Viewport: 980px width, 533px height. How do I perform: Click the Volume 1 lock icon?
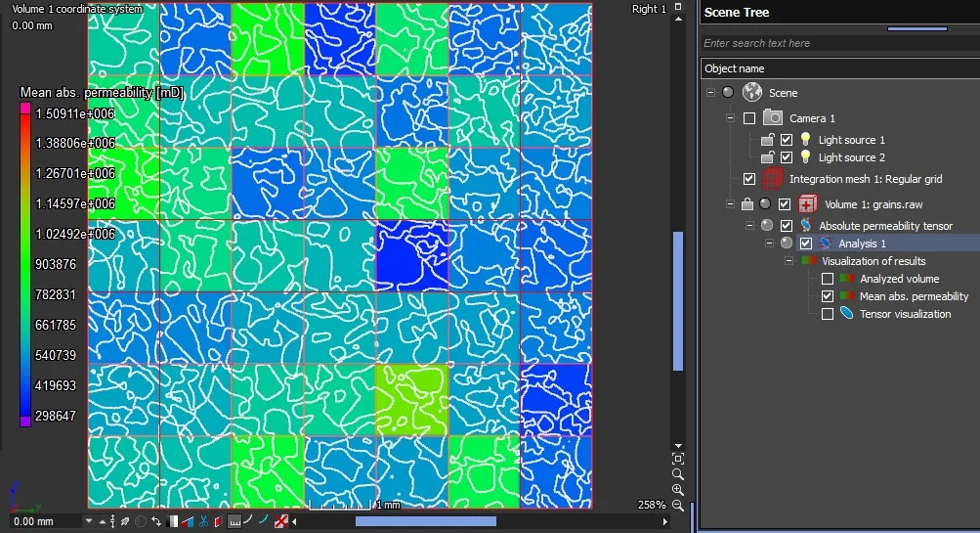[746, 204]
